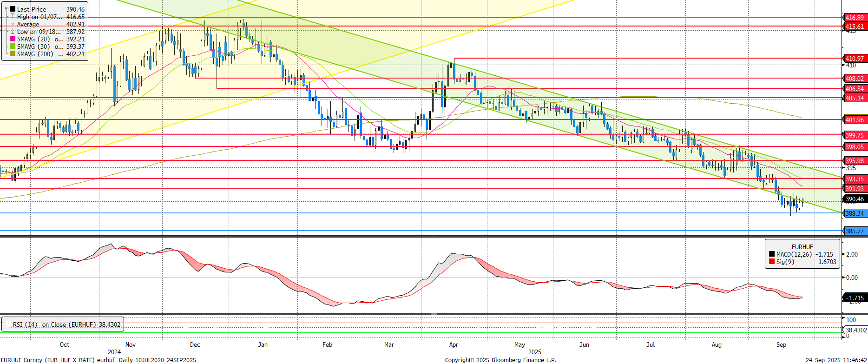Click the Dec label on time axis
This screenshot has width=868, height=364.
tap(195, 344)
